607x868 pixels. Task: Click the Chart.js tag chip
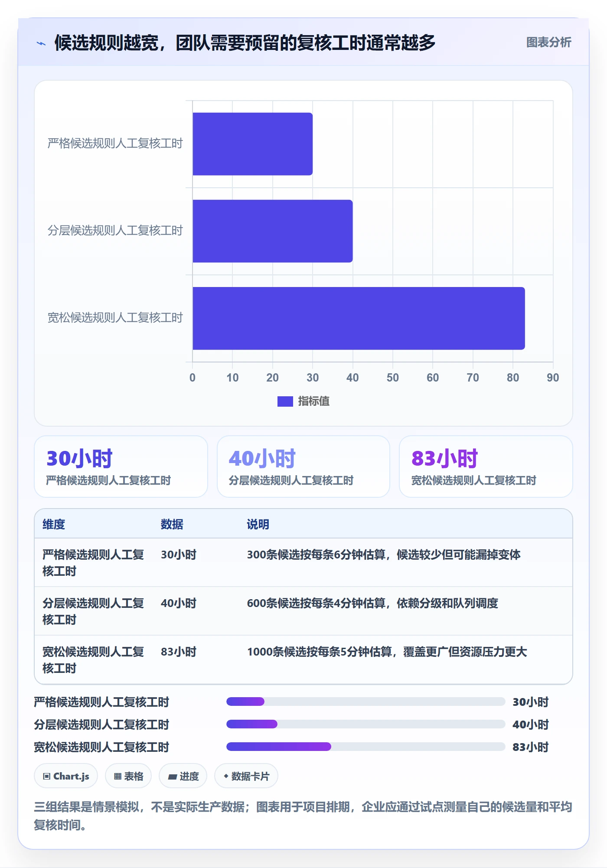tap(66, 776)
